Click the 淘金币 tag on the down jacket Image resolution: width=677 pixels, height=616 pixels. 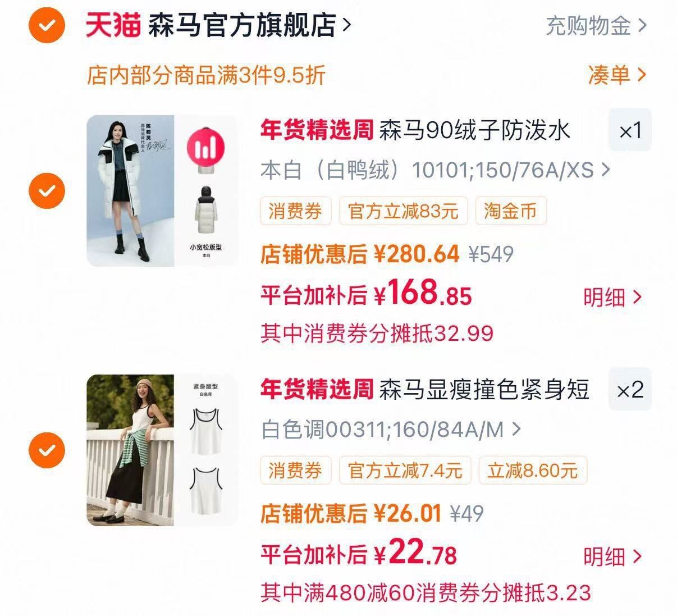pos(510,211)
